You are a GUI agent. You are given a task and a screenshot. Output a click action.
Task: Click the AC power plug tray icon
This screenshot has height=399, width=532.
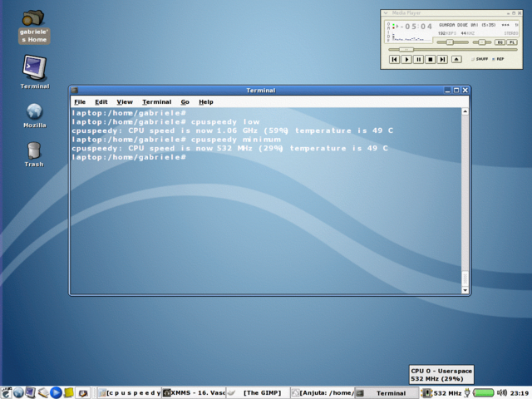pyautogui.click(x=467, y=393)
